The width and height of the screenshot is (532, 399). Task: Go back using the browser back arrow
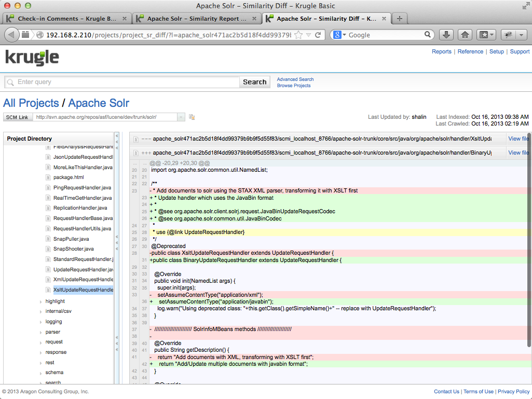(11, 35)
